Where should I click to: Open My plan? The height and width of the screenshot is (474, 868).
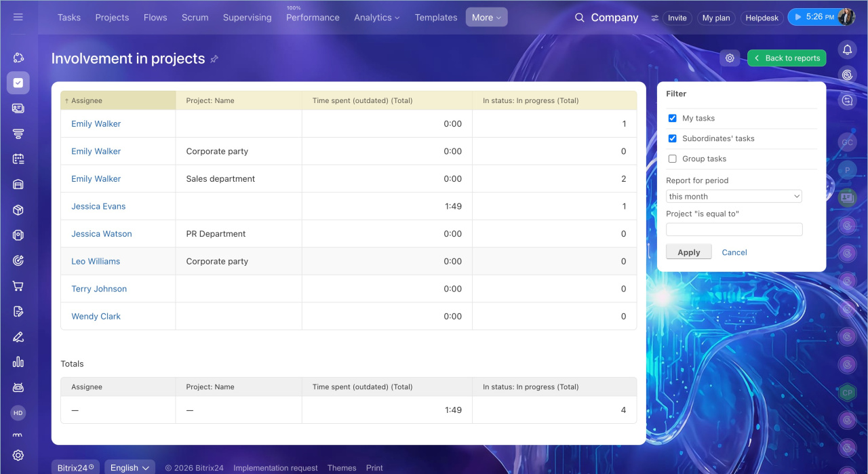[716, 18]
